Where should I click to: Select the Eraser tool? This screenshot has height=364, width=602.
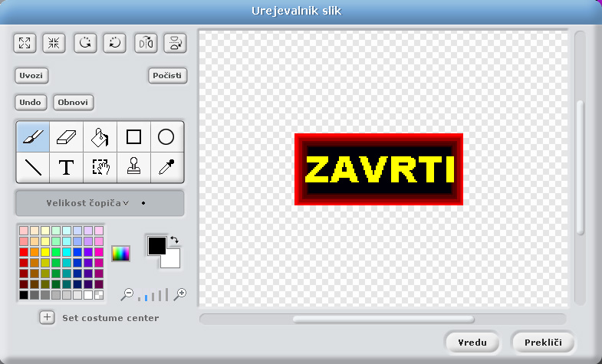point(67,137)
